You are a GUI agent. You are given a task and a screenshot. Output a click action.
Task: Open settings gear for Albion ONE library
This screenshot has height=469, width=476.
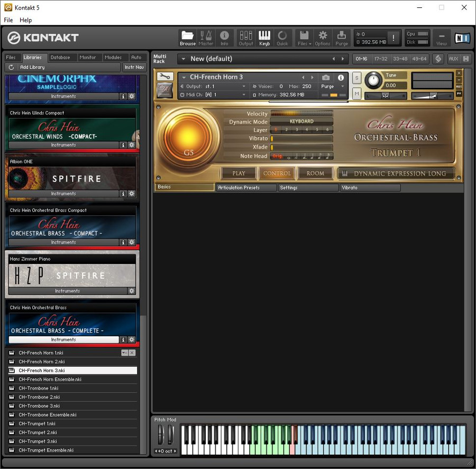(x=132, y=194)
